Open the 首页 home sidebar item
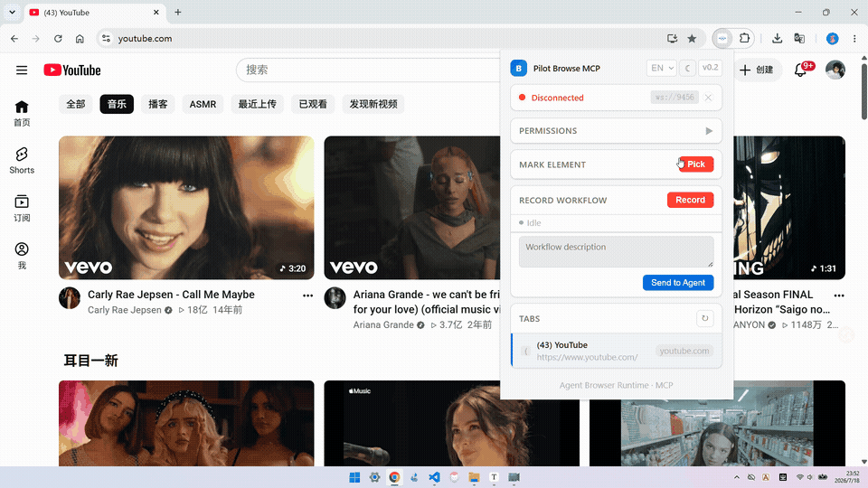The height and width of the screenshot is (488, 868). (x=22, y=114)
